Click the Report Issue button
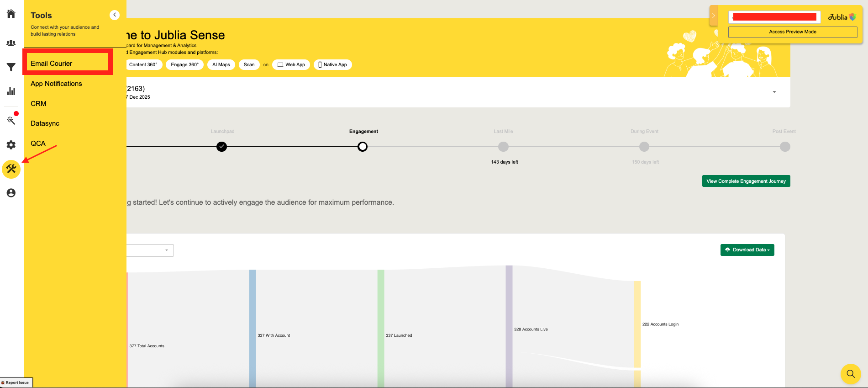The width and height of the screenshot is (868, 388). 16,383
